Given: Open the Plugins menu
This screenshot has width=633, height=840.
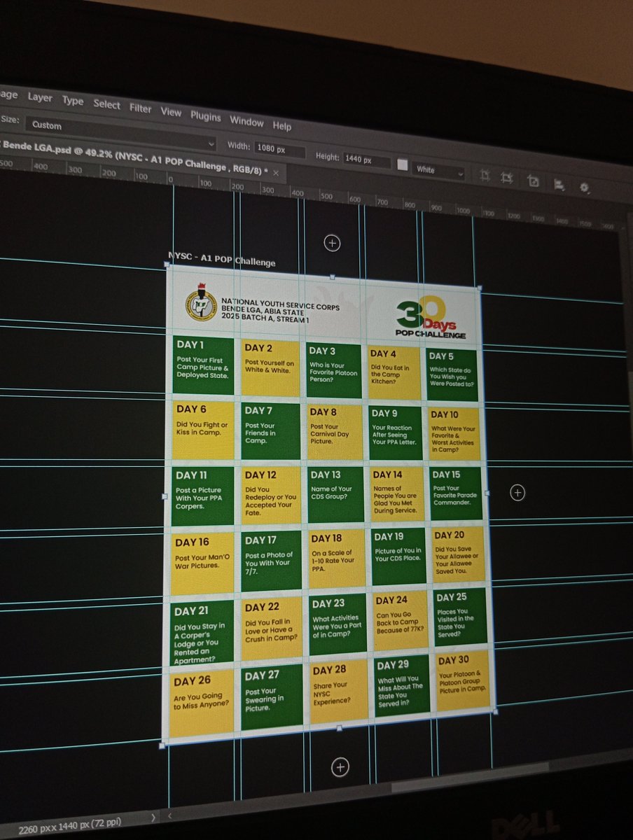Looking at the screenshot, I should 206,117.
